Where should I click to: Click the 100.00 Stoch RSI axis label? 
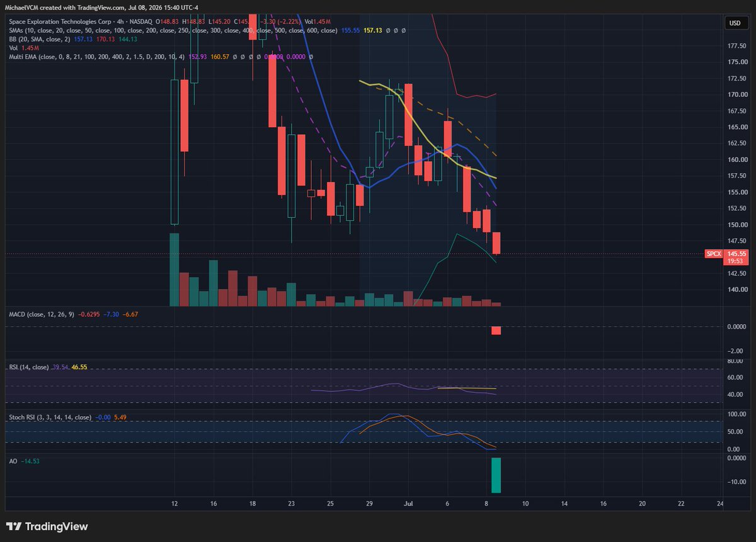735,414
